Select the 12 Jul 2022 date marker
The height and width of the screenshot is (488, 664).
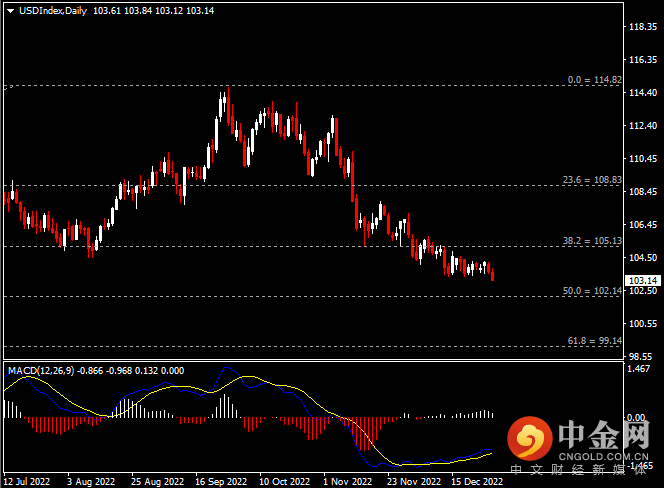tap(27, 480)
